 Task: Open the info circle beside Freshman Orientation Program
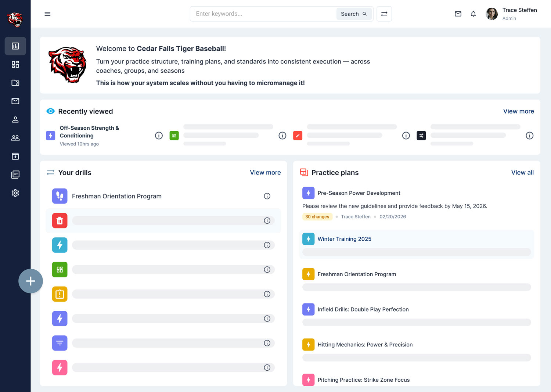267,196
